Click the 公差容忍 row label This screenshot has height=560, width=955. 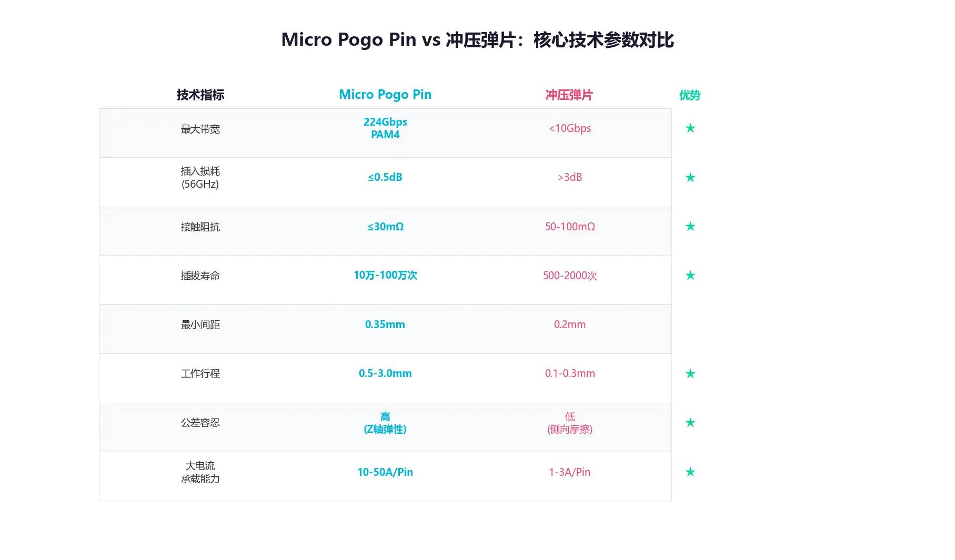pos(200,423)
